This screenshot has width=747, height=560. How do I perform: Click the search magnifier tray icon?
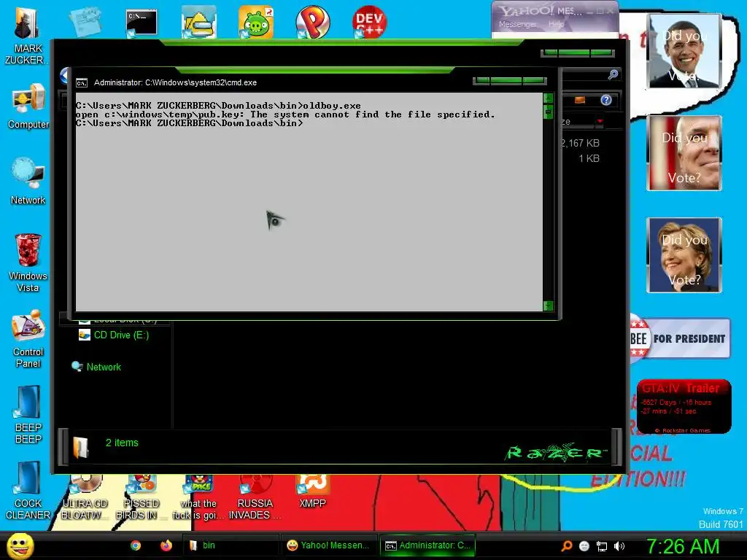(x=567, y=546)
